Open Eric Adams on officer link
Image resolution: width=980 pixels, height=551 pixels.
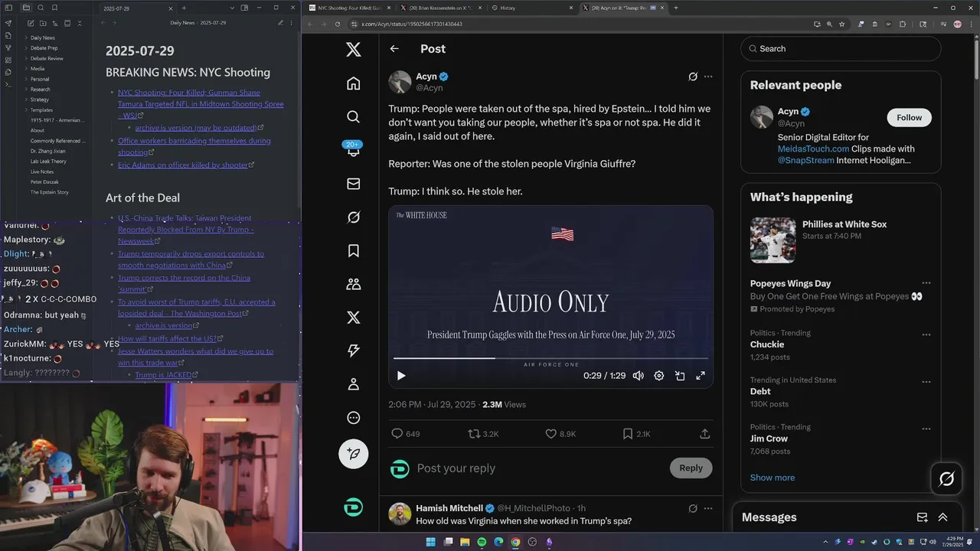point(183,165)
